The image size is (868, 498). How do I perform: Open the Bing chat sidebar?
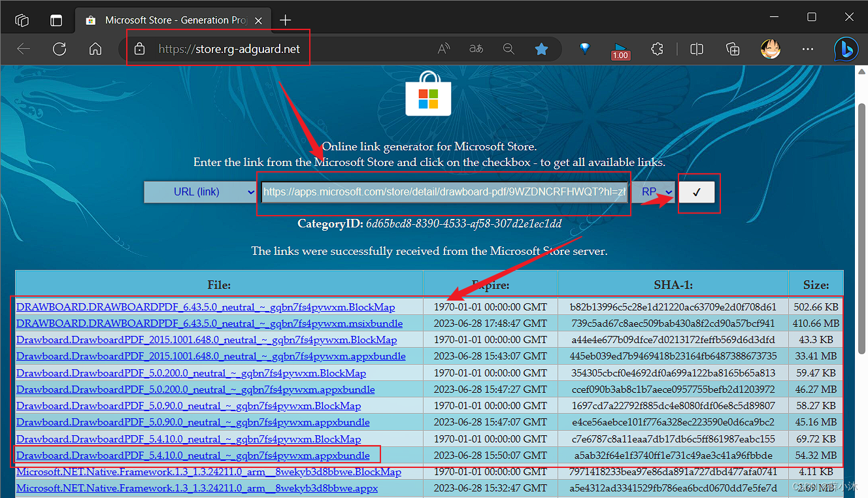click(846, 49)
